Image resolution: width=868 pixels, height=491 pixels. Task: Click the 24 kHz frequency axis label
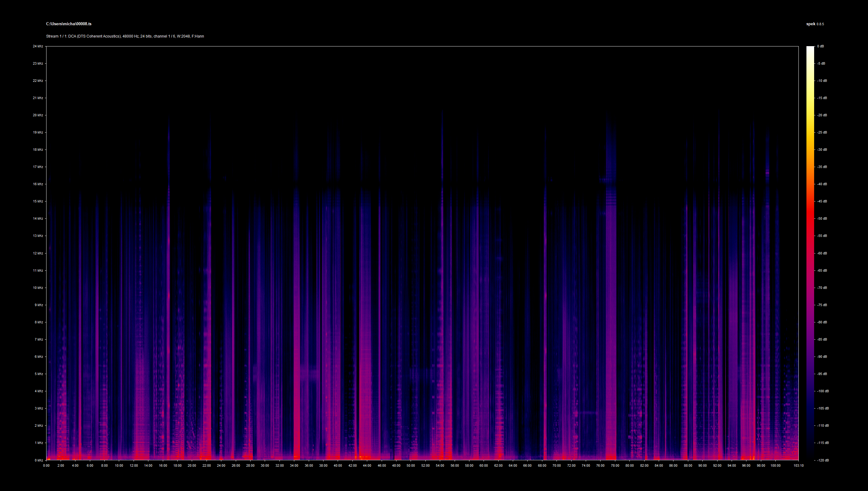[38, 46]
